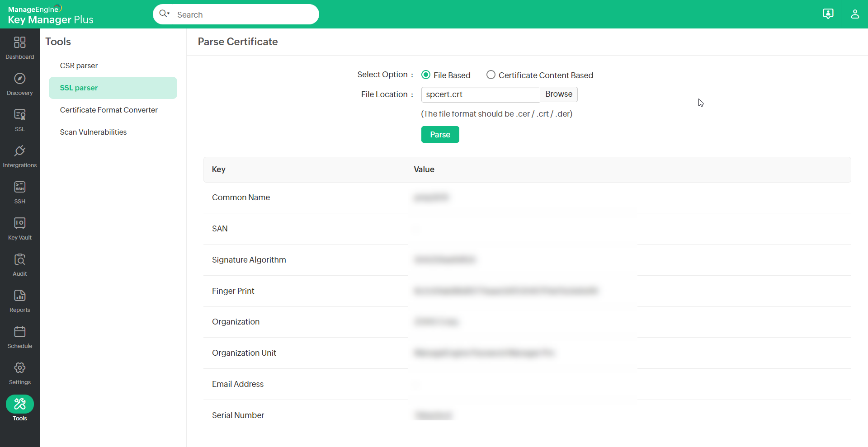Click the user profile icon
The image size is (868, 447).
855,14
